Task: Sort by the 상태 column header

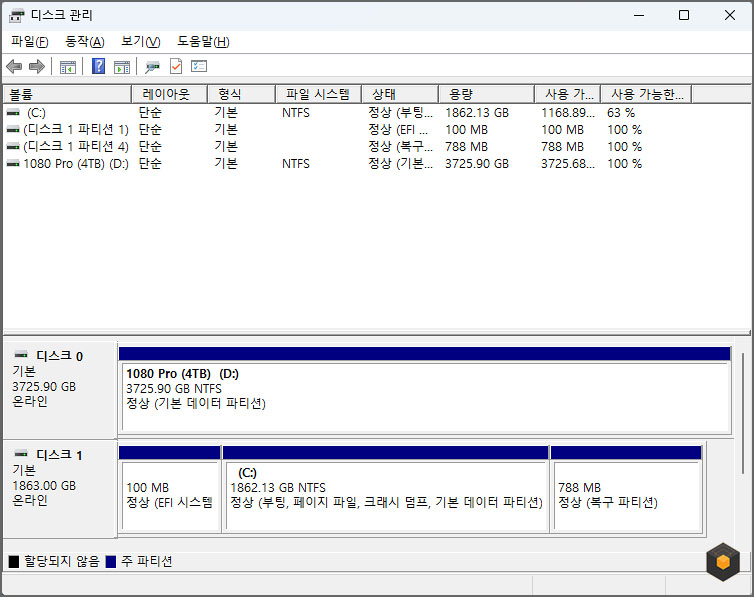Action: (400, 94)
